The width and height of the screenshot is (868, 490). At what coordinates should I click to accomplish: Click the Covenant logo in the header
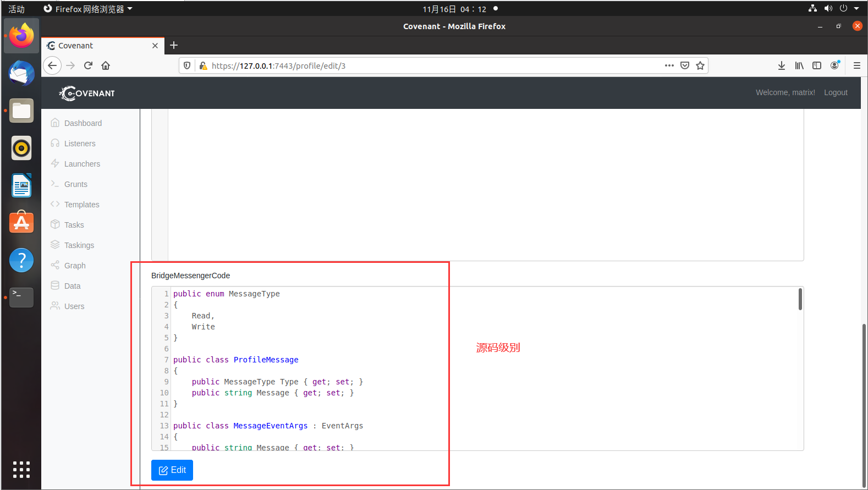pos(87,93)
